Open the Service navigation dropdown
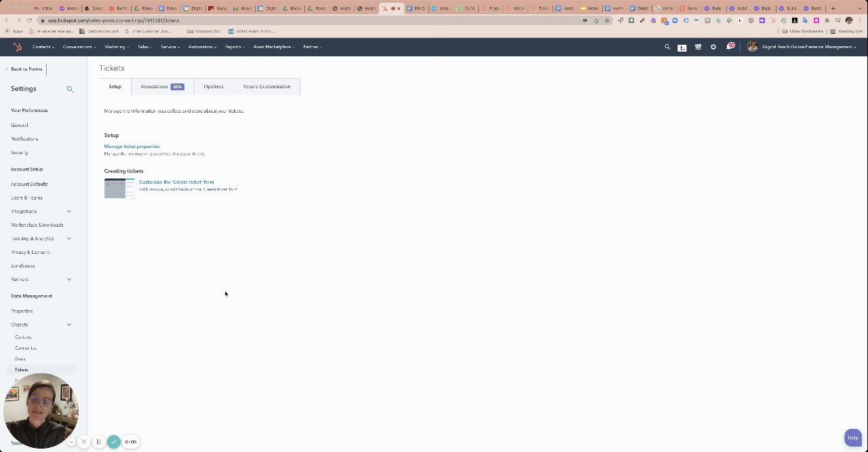868x452 pixels. [170, 47]
